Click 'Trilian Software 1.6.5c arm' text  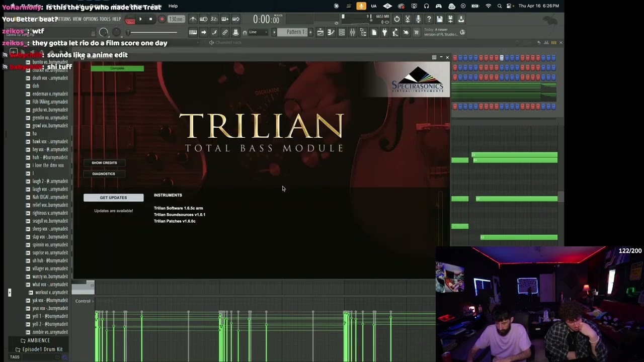178,208
